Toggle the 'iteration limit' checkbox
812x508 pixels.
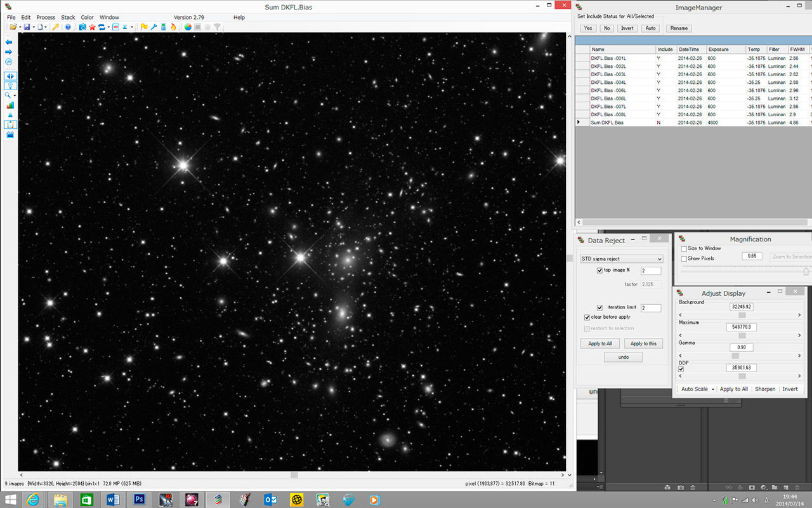pyautogui.click(x=600, y=307)
